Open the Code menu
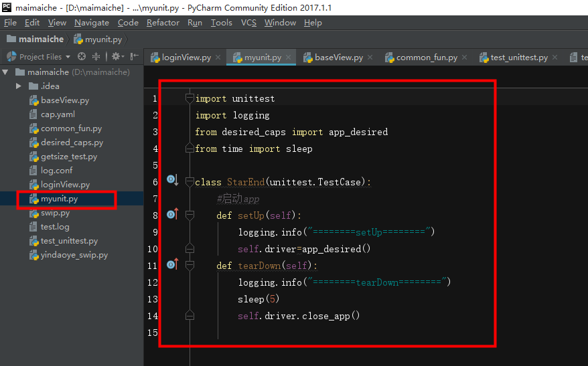Viewport: 588px width, 366px height. coord(128,23)
